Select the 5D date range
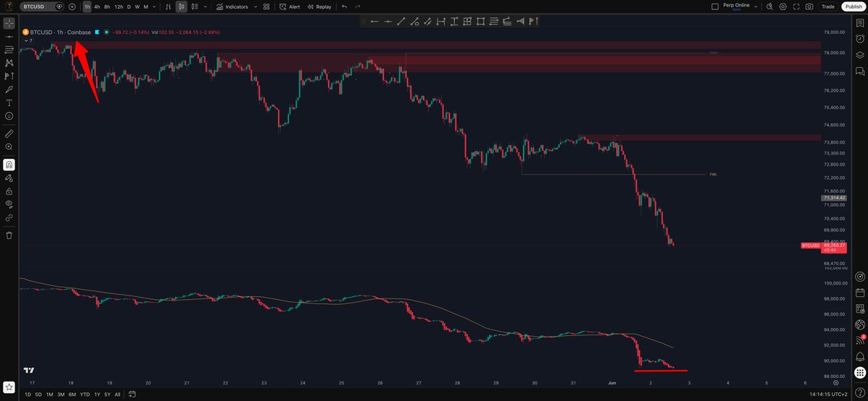868x401 pixels. coord(38,394)
